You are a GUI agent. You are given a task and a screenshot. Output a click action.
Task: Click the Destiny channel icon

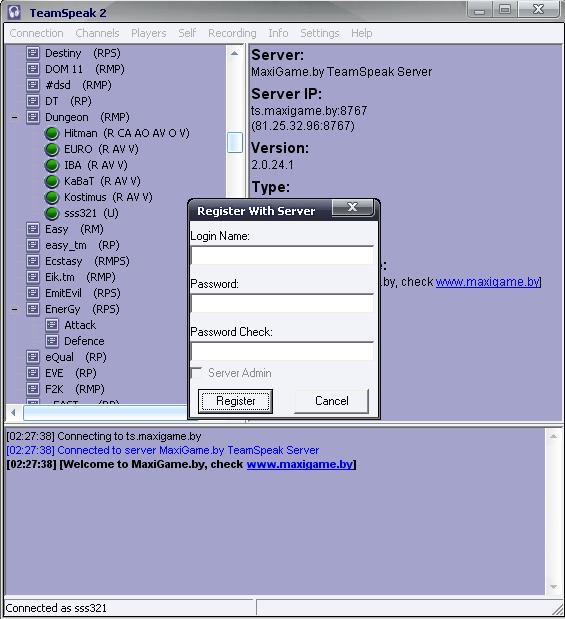click(x=33, y=53)
